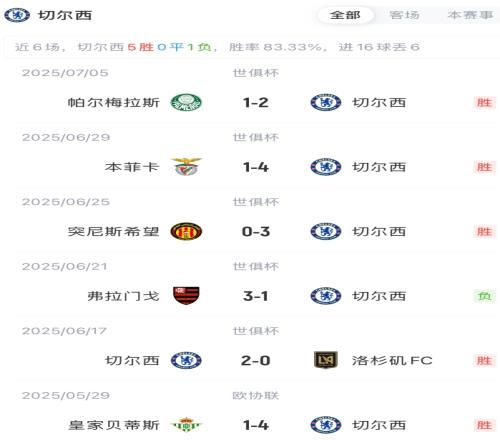Screen dimensions: 500x440
Task: Switch to the 本赛事 tab
Action: 470,15
